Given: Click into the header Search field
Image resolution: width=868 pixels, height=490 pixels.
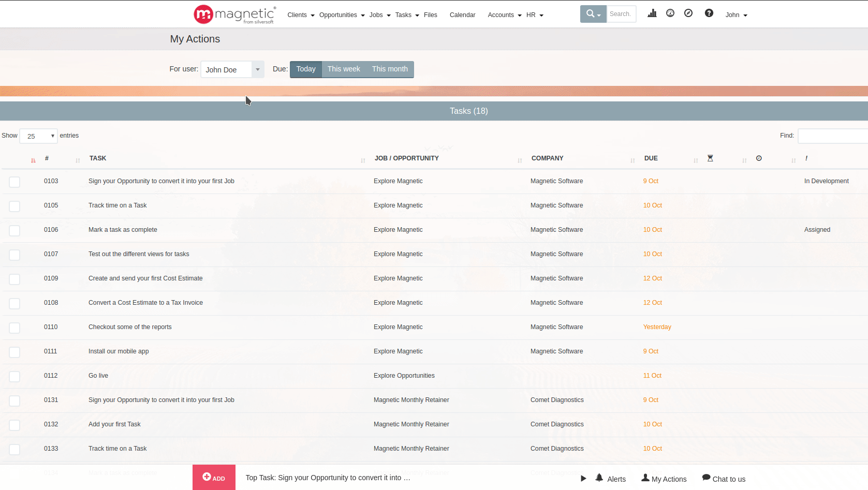Looking at the screenshot, I should pyautogui.click(x=621, y=14).
